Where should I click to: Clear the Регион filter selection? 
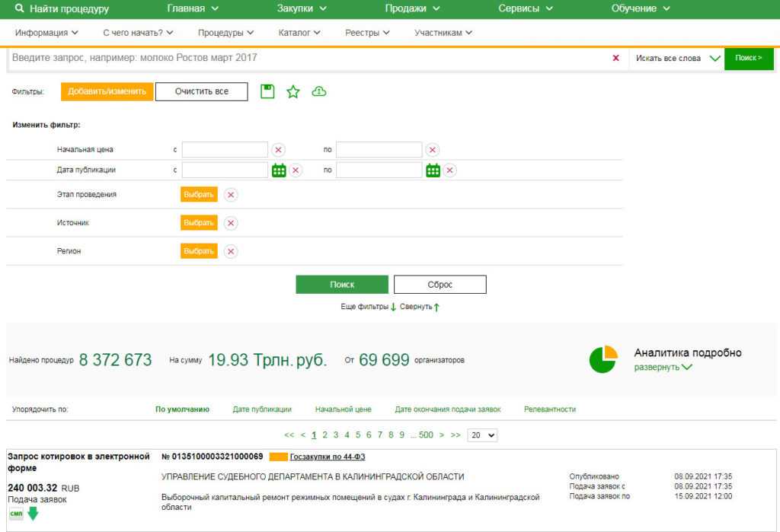coord(231,251)
